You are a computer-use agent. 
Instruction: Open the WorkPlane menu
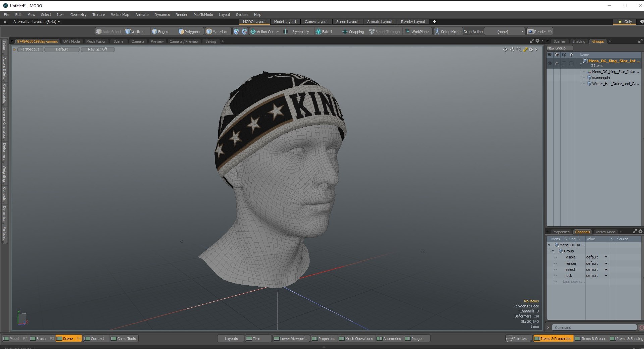[x=417, y=32]
